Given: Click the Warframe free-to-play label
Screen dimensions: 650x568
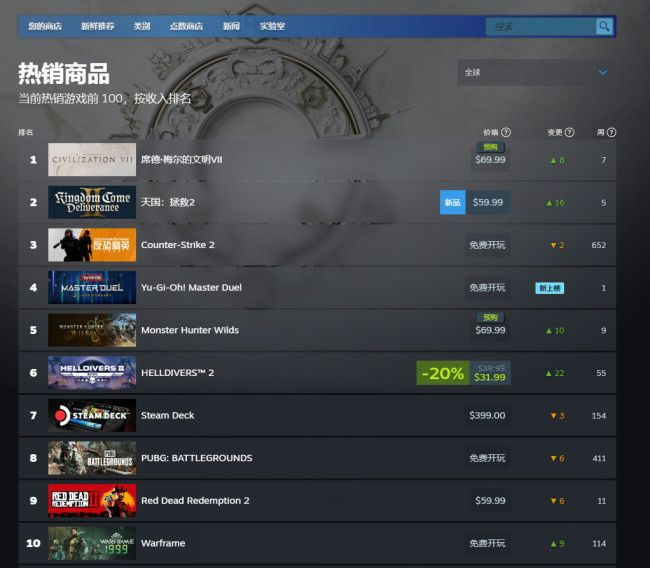Looking at the screenshot, I should (488, 543).
